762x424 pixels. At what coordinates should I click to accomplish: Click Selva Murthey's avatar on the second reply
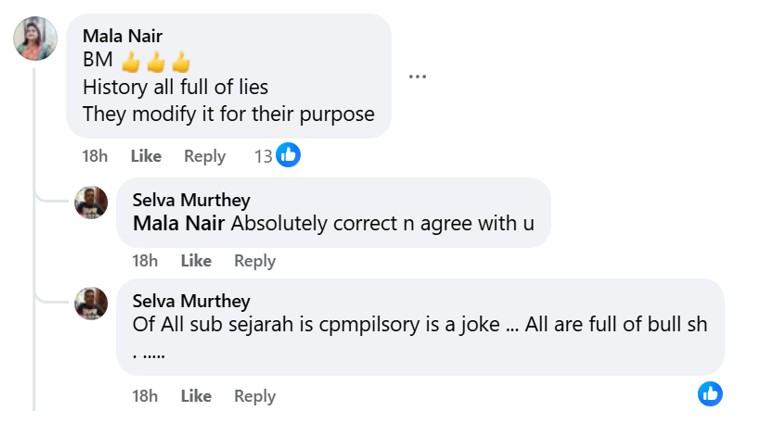[91, 303]
